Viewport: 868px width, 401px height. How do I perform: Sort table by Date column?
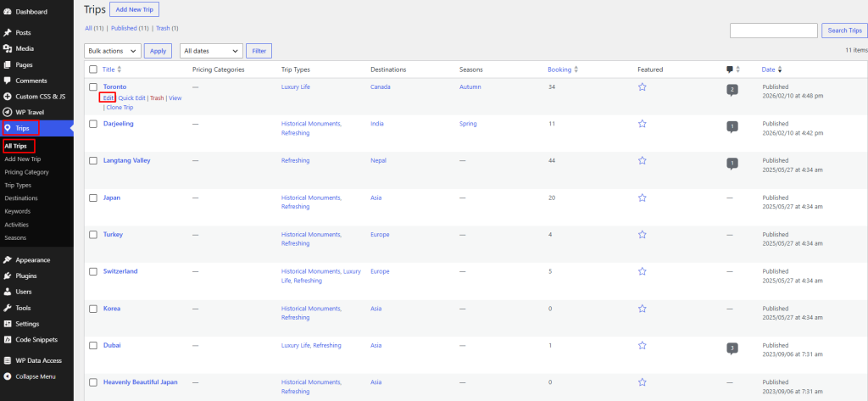point(771,70)
